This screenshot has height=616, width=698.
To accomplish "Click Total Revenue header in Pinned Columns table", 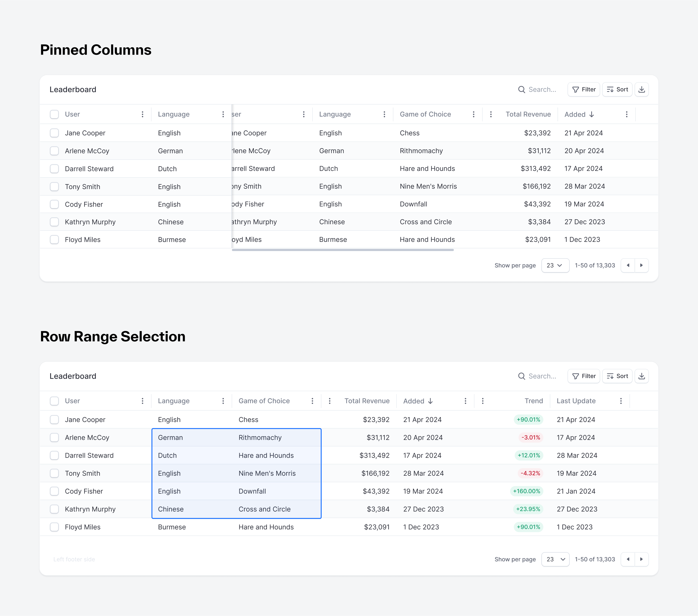I will 528,114.
